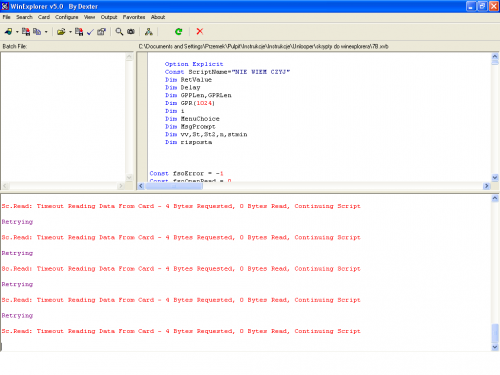
Task: Click the 'Dim RetValue' line
Action: (x=188, y=80)
